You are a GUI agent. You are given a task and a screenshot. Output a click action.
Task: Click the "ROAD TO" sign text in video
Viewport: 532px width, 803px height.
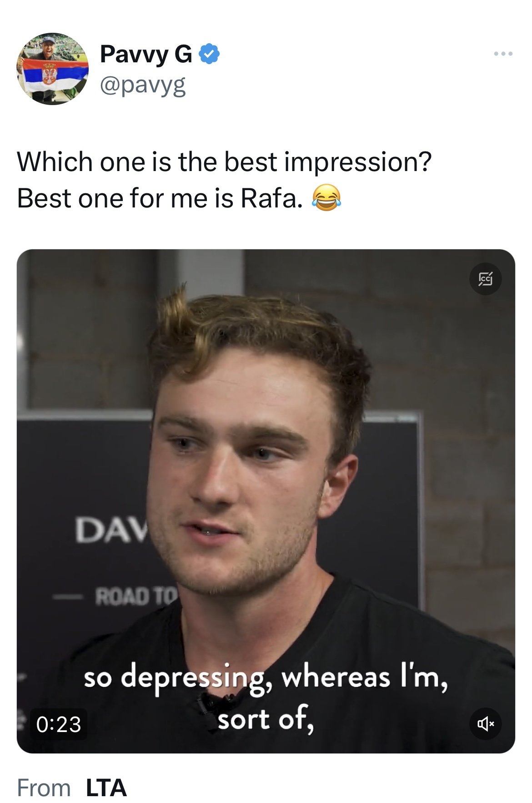(x=136, y=596)
